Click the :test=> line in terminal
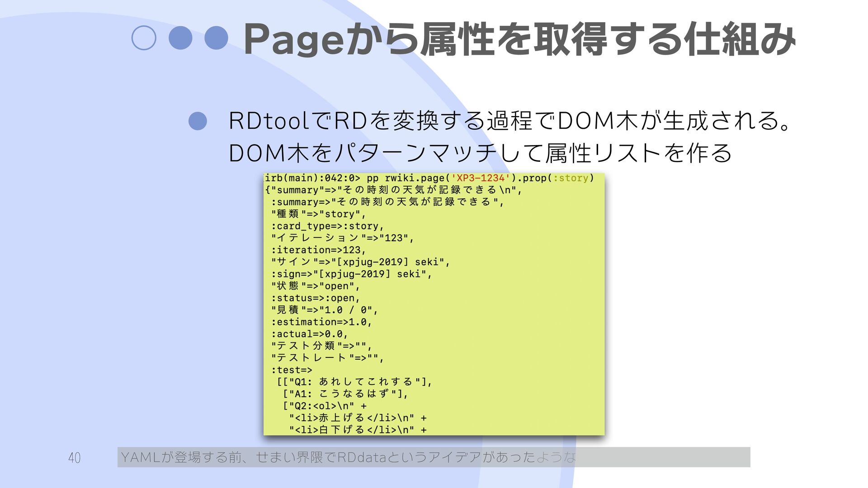This screenshot has width=868, height=488. (x=292, y=370)
